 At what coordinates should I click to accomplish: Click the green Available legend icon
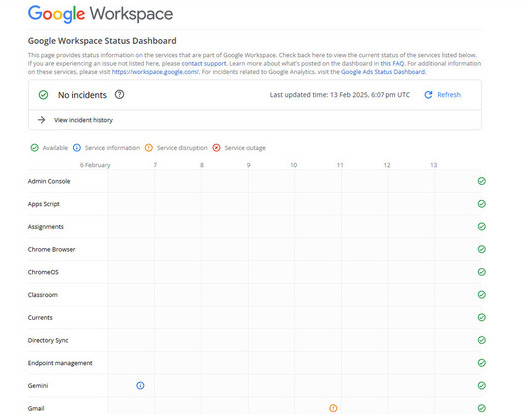click(34, 148)
